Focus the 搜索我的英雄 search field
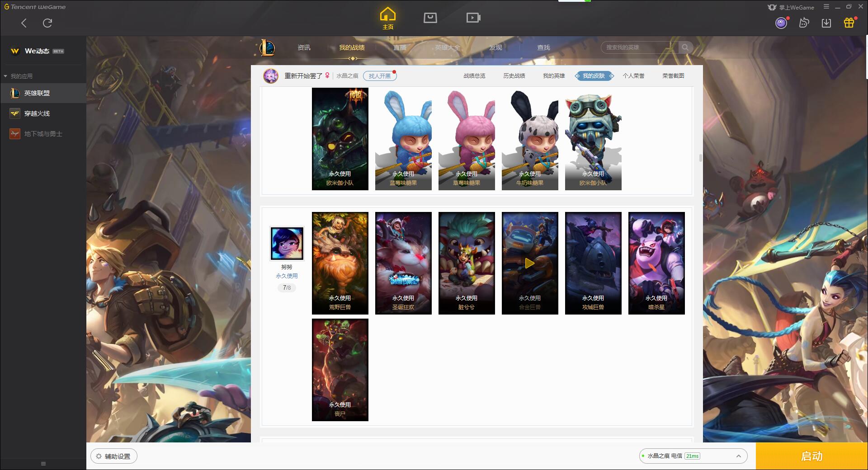 coord(640,47)
